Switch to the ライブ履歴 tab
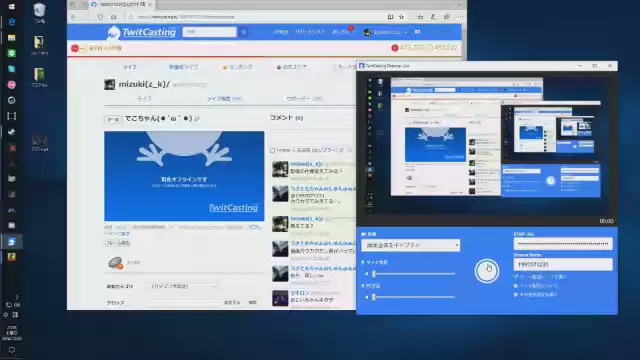The height and width of the screenshot is (360, 640). click(x=224, y=99)
